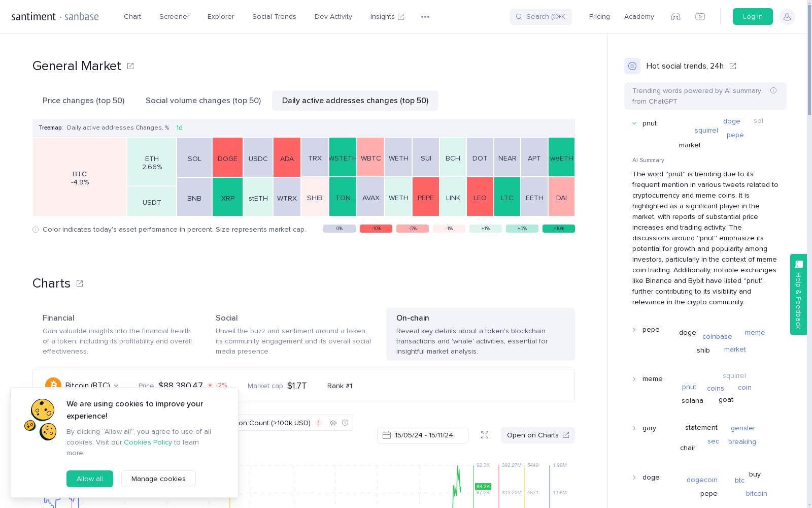Go to Dev Activity page
Image resolution: width=812 pixels, height=508 pixels.
click(333, 17)
